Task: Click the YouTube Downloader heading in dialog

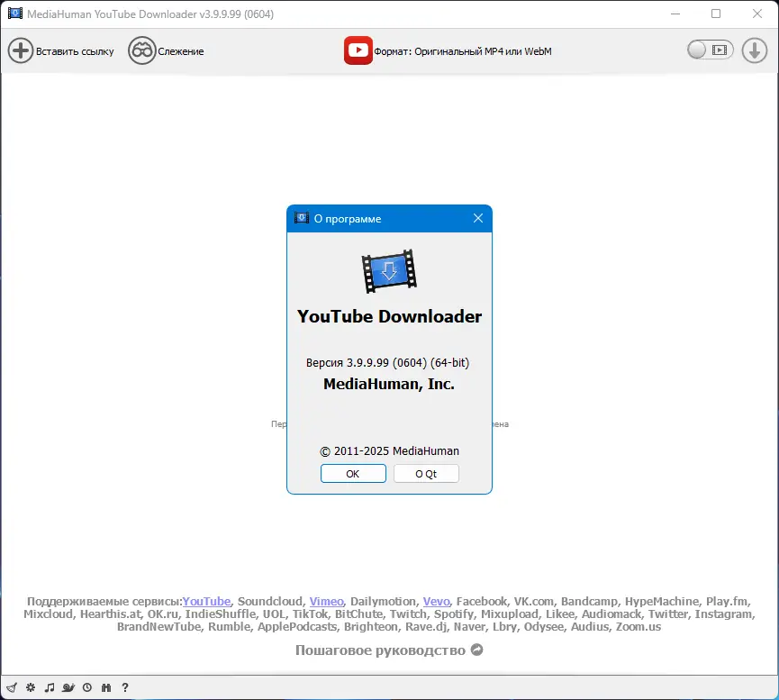Action: pos(389,316)
